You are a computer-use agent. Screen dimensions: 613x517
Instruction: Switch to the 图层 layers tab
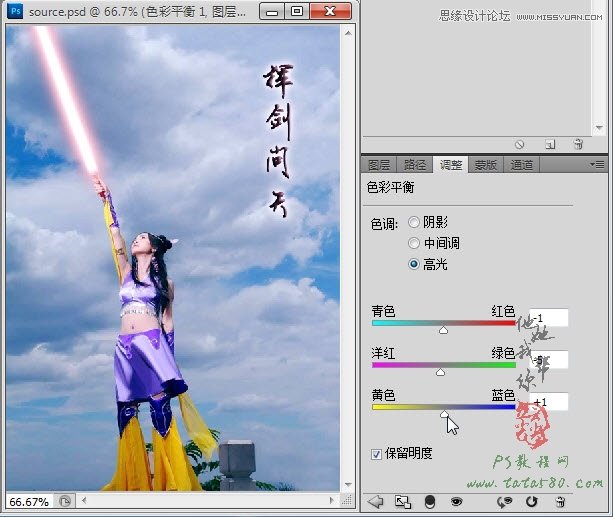click(378, 165)
